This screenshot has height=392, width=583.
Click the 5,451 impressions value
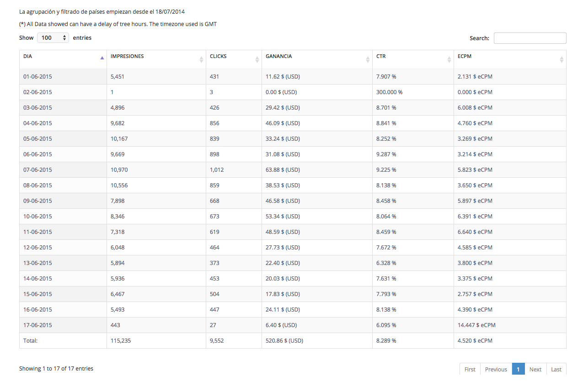(118, 77)
